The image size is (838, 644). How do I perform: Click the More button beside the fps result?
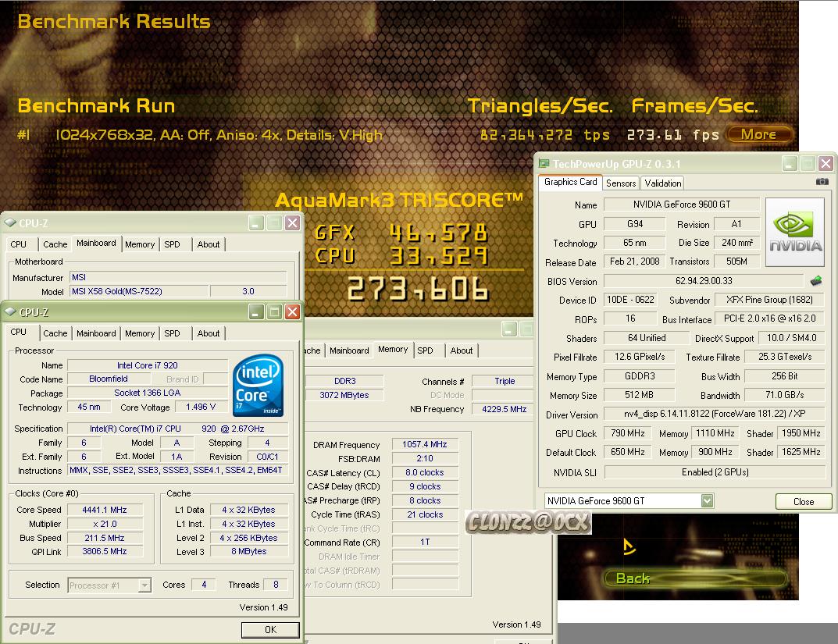[x=759, y=134]
